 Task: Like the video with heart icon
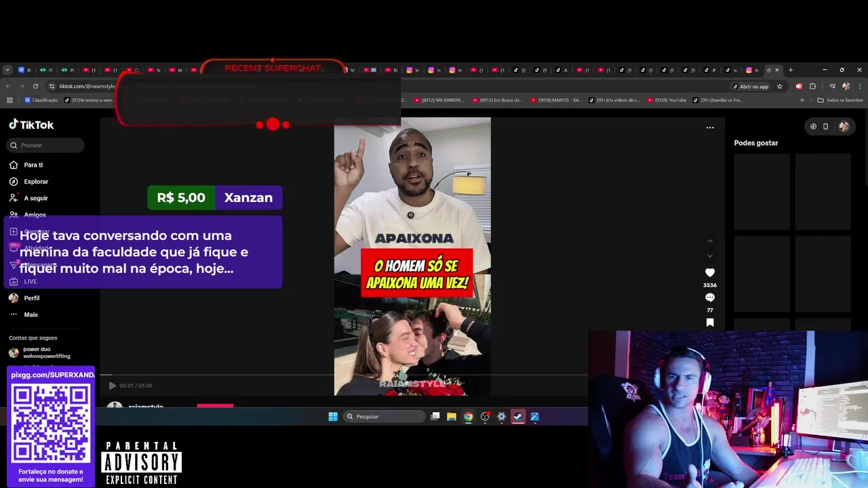[x=710, y=272]
